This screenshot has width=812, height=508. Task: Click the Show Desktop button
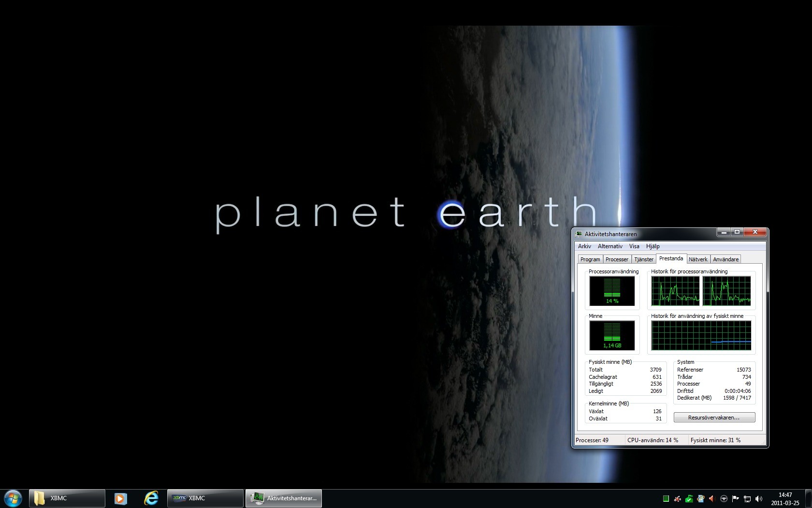(808, 498)
